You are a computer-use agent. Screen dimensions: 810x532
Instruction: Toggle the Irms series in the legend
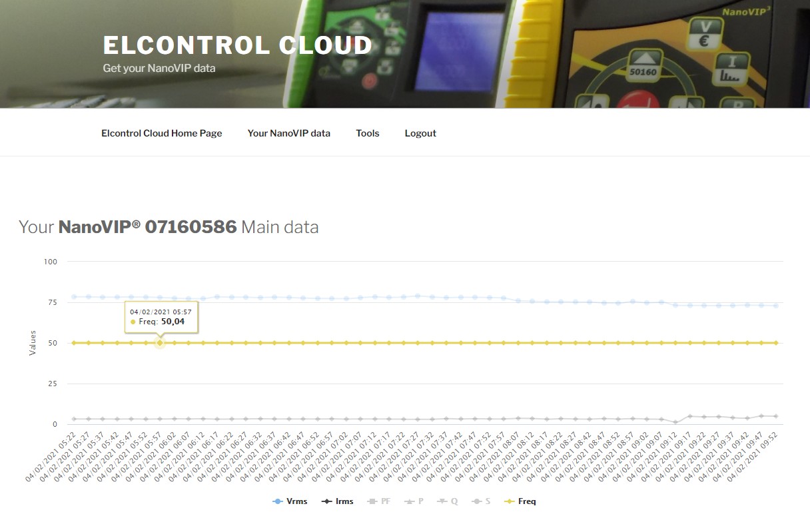338,501
